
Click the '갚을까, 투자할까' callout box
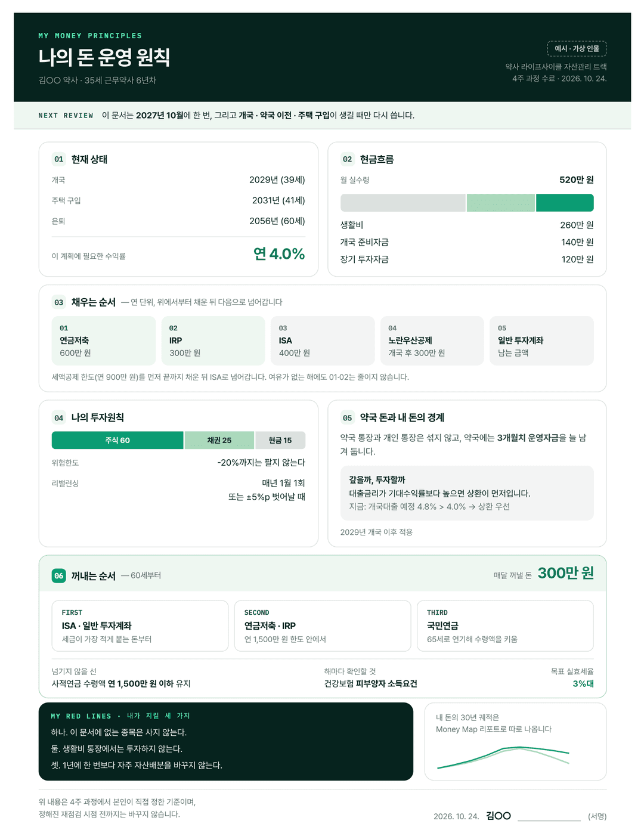click(467, 493)
